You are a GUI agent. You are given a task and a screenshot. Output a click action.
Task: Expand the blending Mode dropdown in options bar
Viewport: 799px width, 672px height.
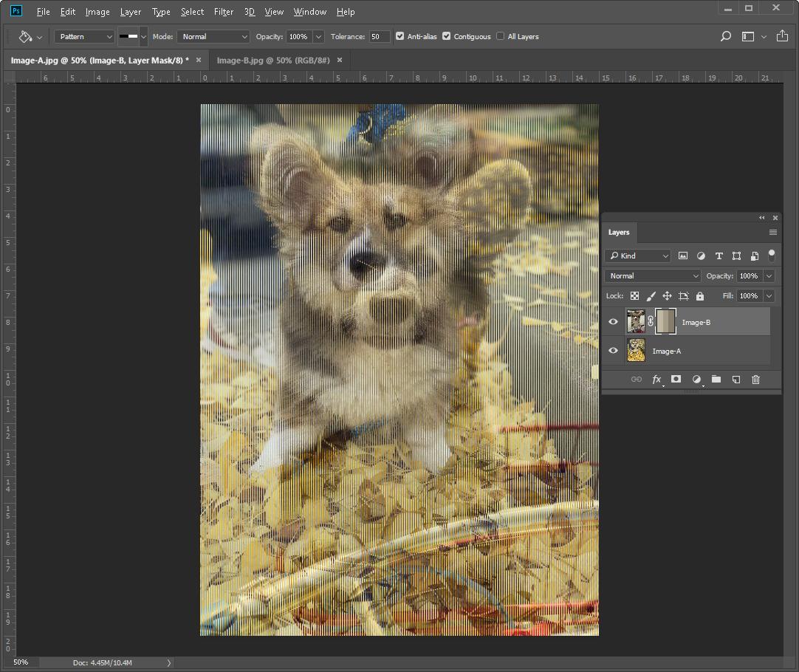point(213,36)
